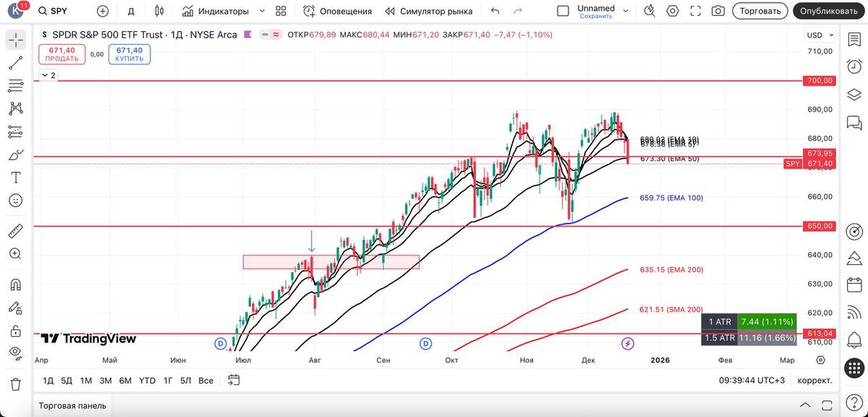Open timezone menu 09:39:44 UTC+3
This screenshot has height=417, width=868.
pos(752,380)
